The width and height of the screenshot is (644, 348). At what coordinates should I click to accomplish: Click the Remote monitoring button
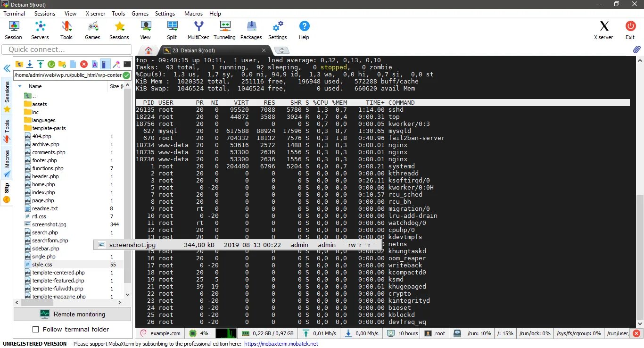73,314
